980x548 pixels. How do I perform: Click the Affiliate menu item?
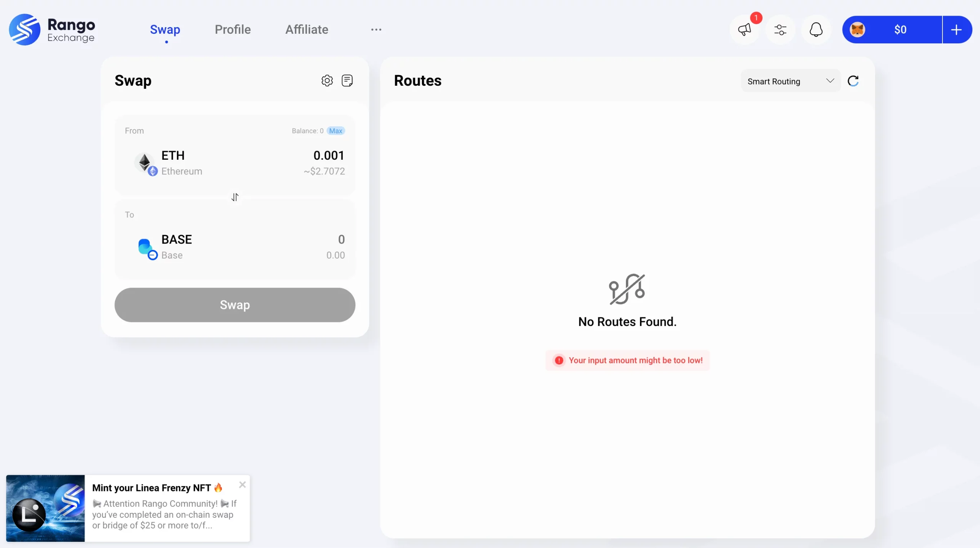click(x=306, y=29)
